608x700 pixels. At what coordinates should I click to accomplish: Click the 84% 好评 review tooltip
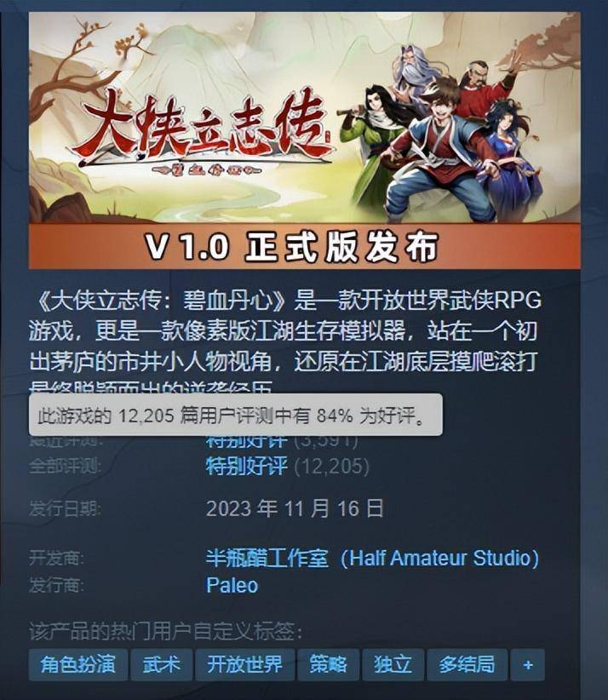coord(236,415)
